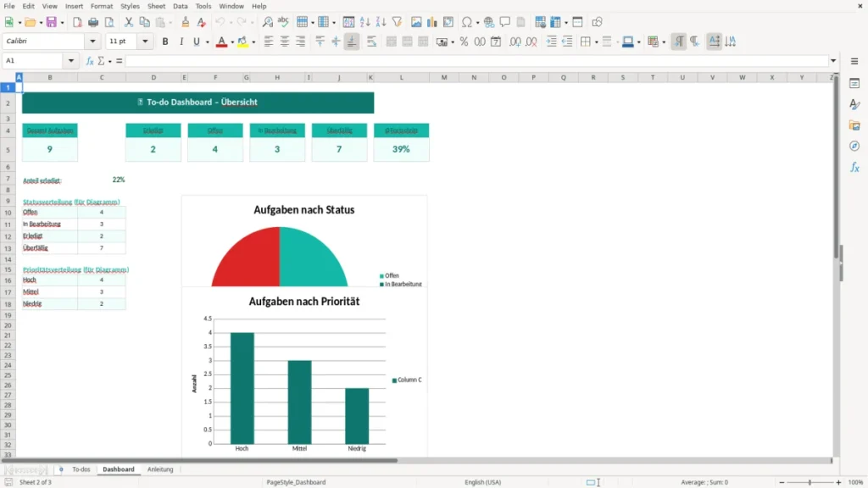868x488 pixels.
Task: Click the Copy icon
Action: tap(144, 22)
